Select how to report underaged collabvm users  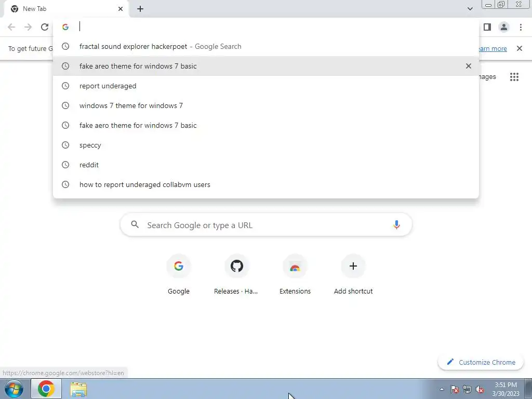(x=266, y=184)
